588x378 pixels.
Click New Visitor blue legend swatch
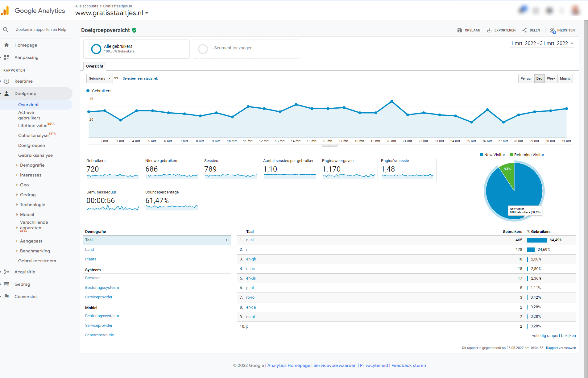pyautogui.click(x=481, y=155)
